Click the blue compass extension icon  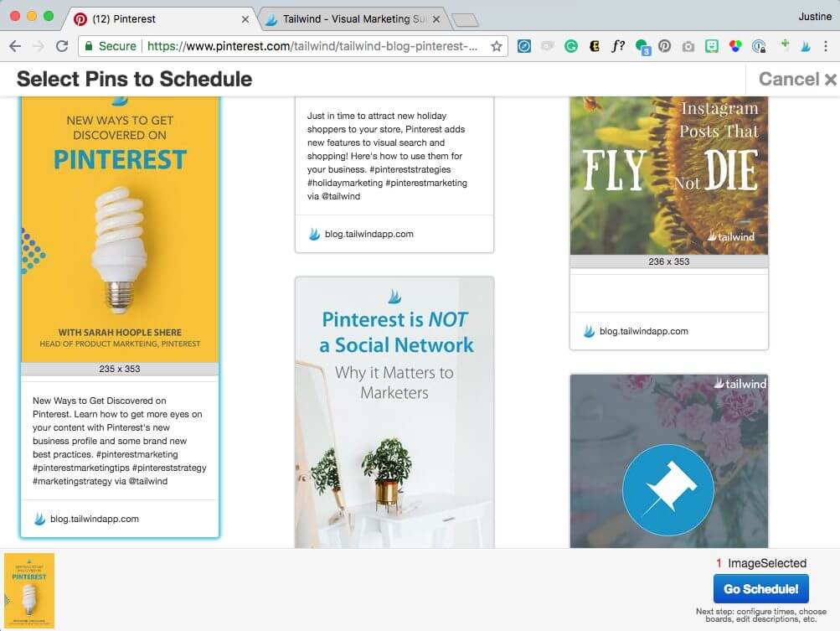[524, 46]
